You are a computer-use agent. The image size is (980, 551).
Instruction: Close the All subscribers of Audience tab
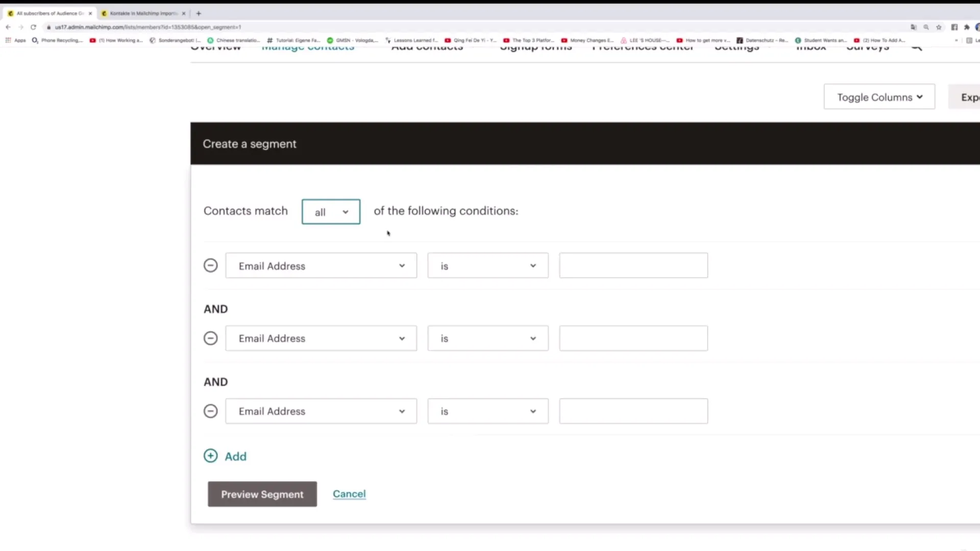90,13
